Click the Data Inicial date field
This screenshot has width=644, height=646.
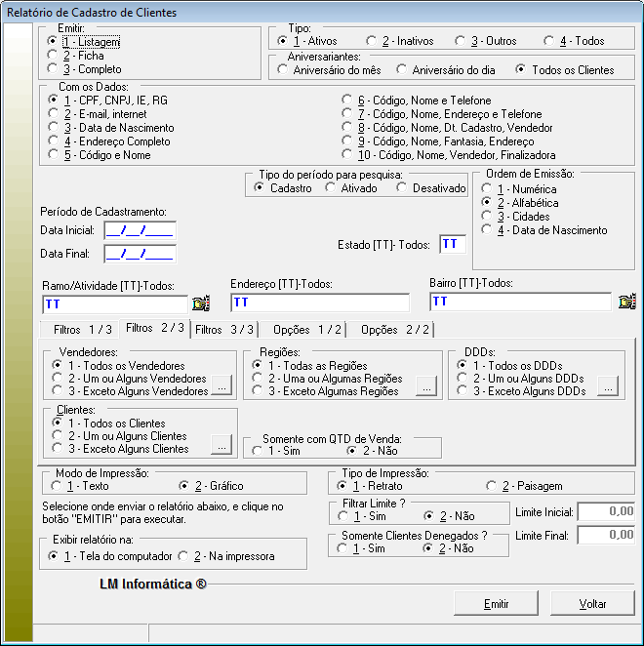point(140,230)
